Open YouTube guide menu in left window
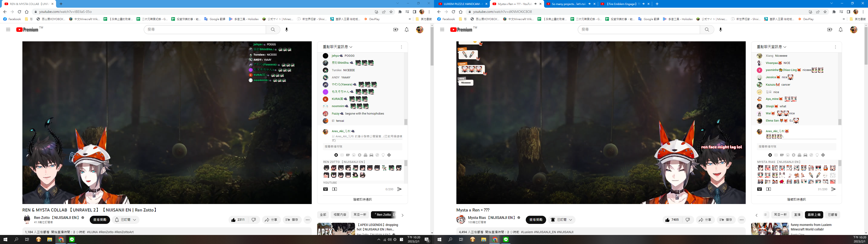This screenshot has height=244, width=868. [8, 30]
